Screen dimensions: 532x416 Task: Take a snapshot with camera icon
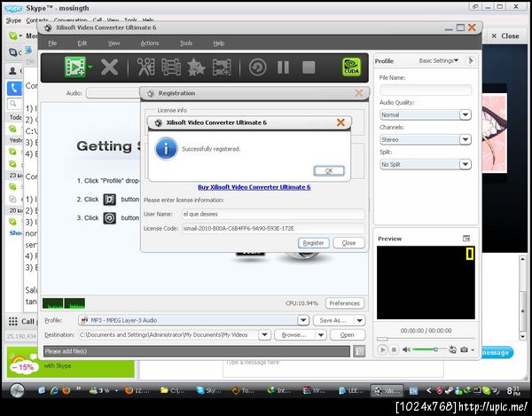464,349
